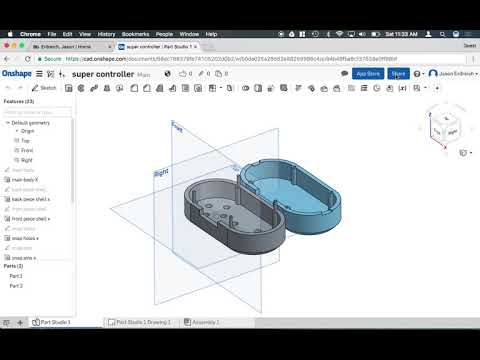480x360 pixels.
Task: Select the Modify fillet tool
Action: click(298, 88)
